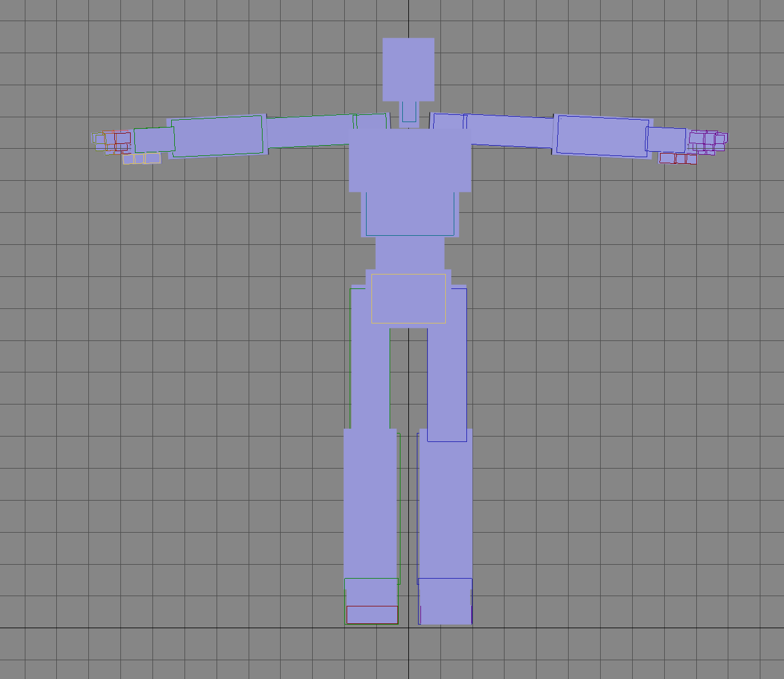Image resolution: width=784 pixels, height=679 pixels.
Task: Select the green-outlined thigh block
Action: tap(370, 358)
